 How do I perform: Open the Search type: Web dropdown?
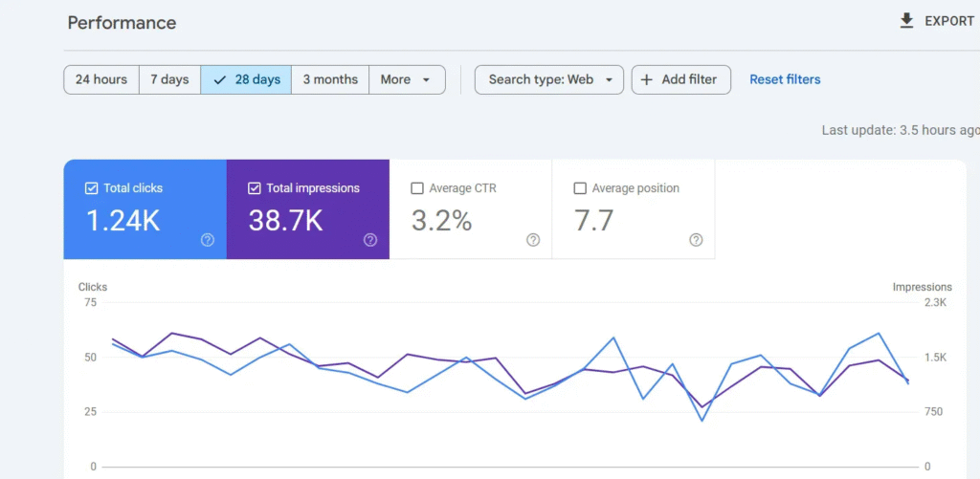click(x=548, y=80)
